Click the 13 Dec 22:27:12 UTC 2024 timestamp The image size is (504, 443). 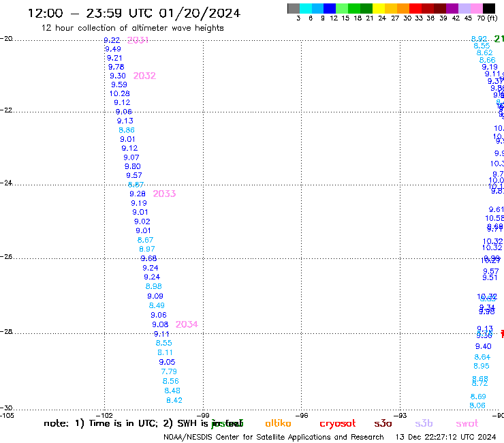446,438
